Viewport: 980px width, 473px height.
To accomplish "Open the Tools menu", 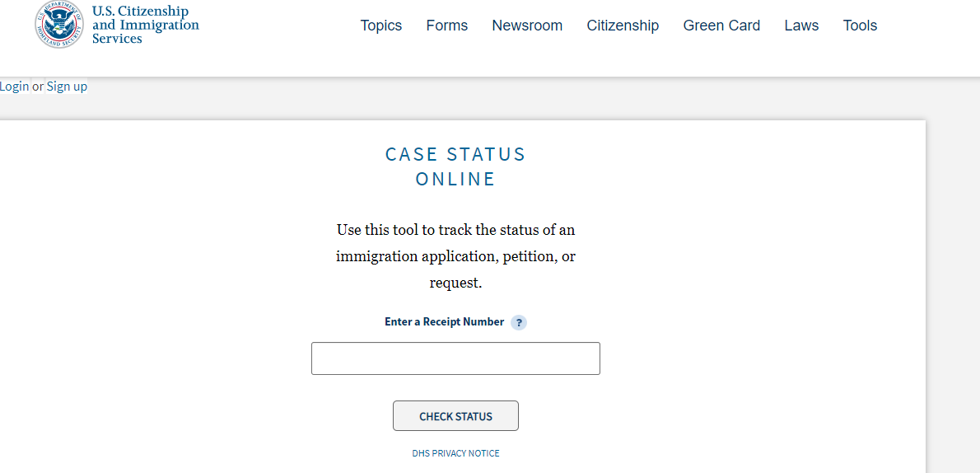I will tap(860, 26).
